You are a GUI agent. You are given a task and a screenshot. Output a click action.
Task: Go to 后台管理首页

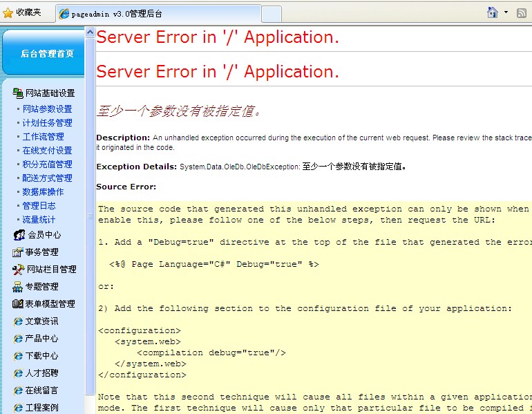46,53
